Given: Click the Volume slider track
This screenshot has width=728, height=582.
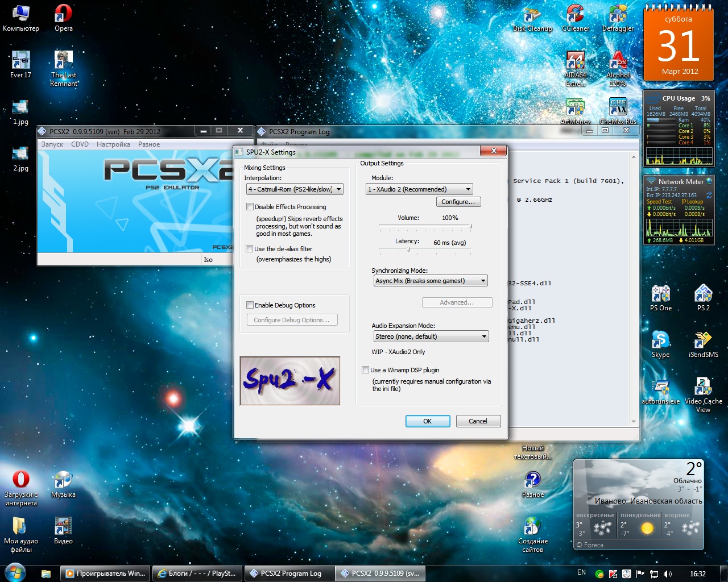Looking at the screenshot, I should point(425,226).
